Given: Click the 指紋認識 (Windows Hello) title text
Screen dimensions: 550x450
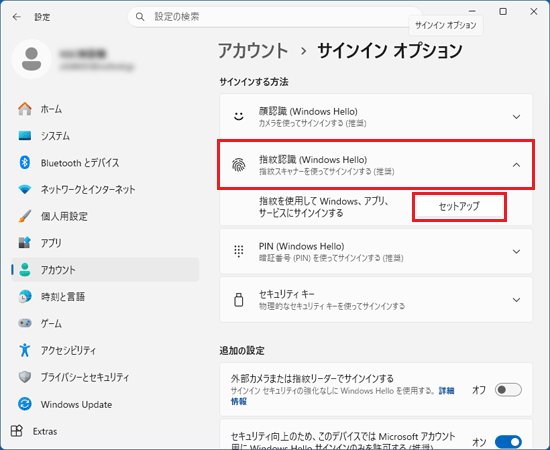Looking at the screenshot, I should click(x=313, y=160).
